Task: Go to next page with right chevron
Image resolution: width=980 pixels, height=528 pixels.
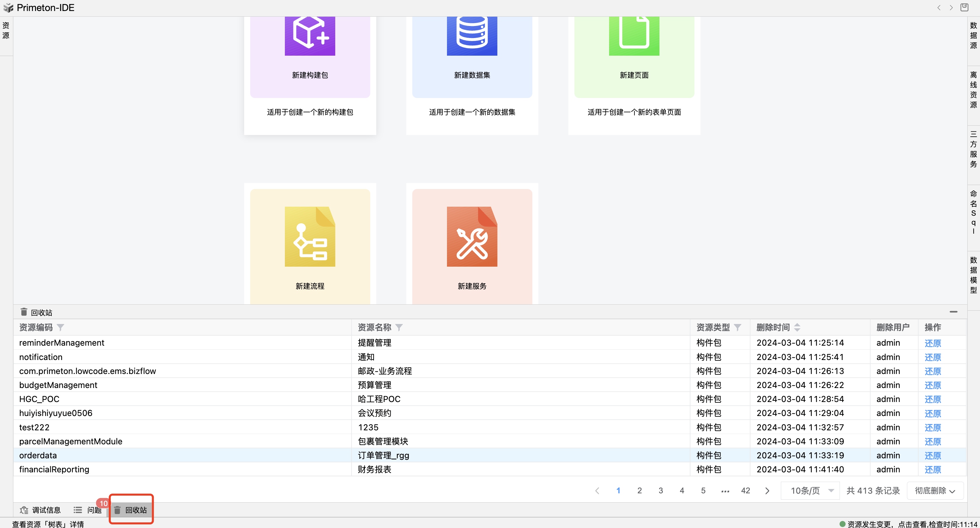Action: click(767, 491)
